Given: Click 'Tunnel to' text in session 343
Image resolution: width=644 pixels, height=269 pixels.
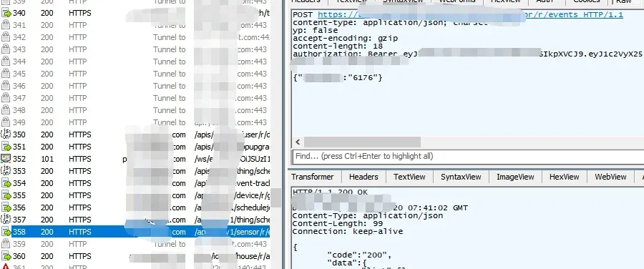Looking at the screenshot, I should coord(169,49).
